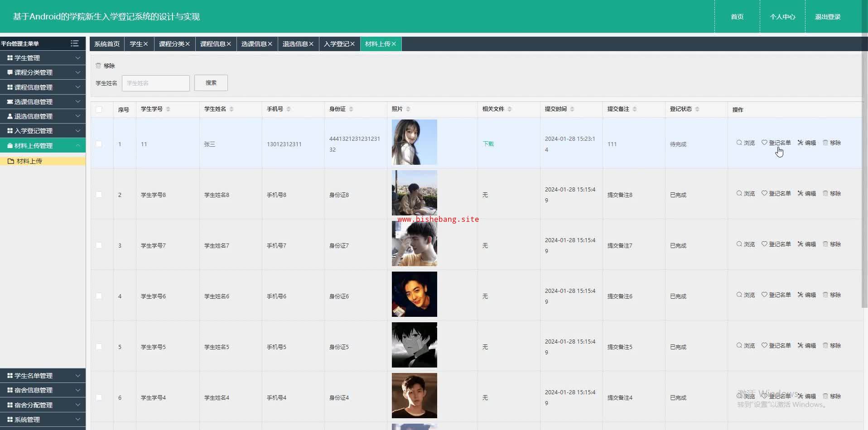Screen dimensions: 868x430
Task: Click the sidebar menu collapse icon
Action: pos(75,43)
